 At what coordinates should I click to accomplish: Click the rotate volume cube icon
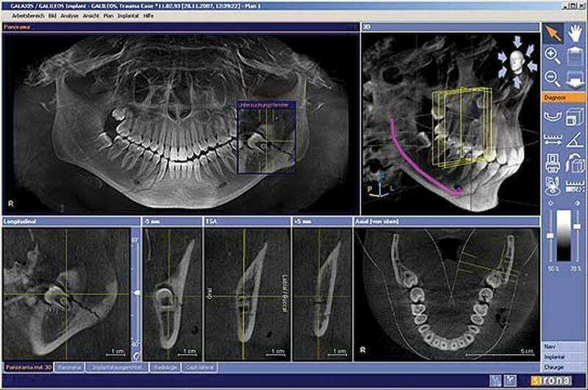pos(575,163)
